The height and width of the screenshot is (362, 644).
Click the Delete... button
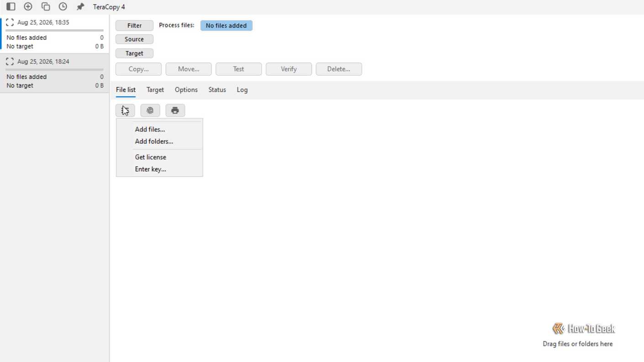(338, 69)
